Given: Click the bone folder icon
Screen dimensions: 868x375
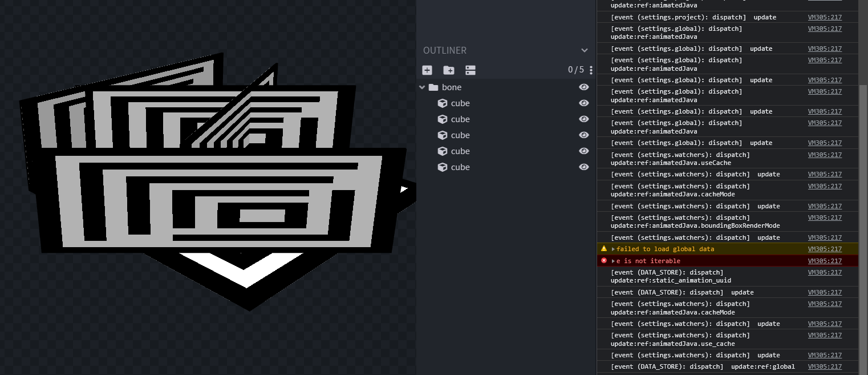Looking at the screenshot, I should tap(433, 87).
